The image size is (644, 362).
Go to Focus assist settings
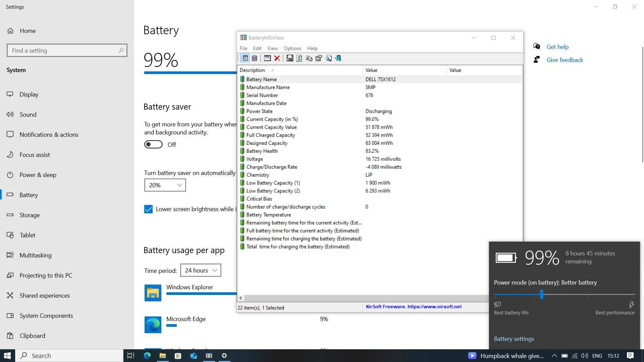coord(67,155)
